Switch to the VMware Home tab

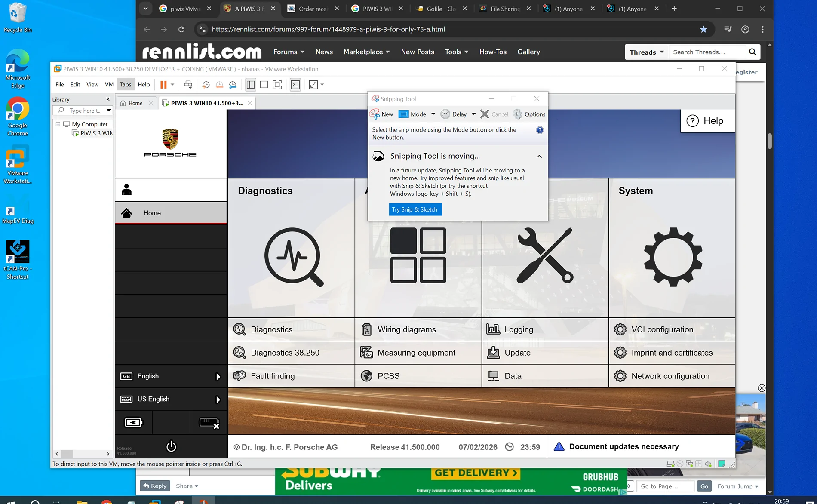[x=135, y=103]
